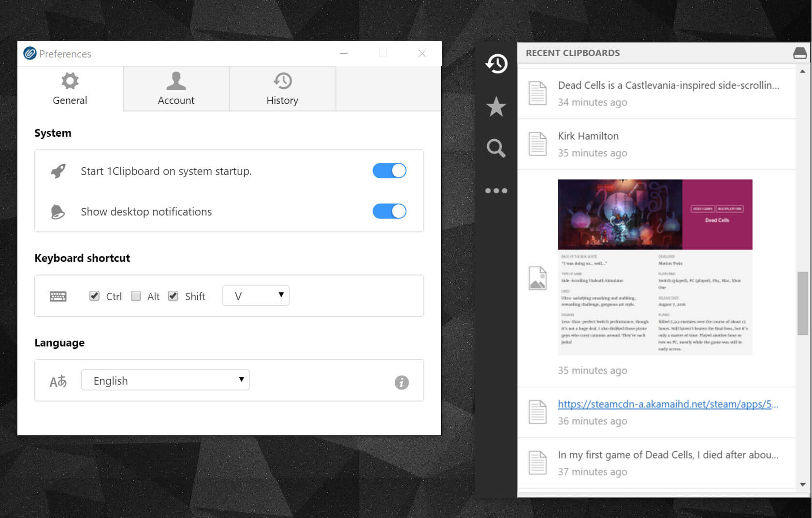This screenshot has width=812, height=518.
Task: Click the 'Show desktop notifications' label
Action: click(146, 212)
